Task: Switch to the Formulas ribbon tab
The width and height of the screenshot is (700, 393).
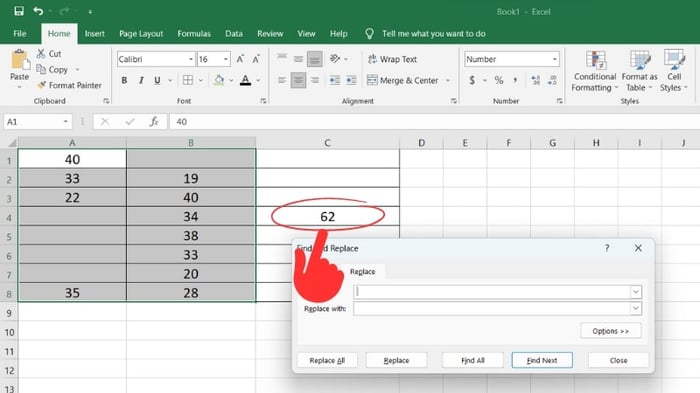Action: click(x=194, y=33)
